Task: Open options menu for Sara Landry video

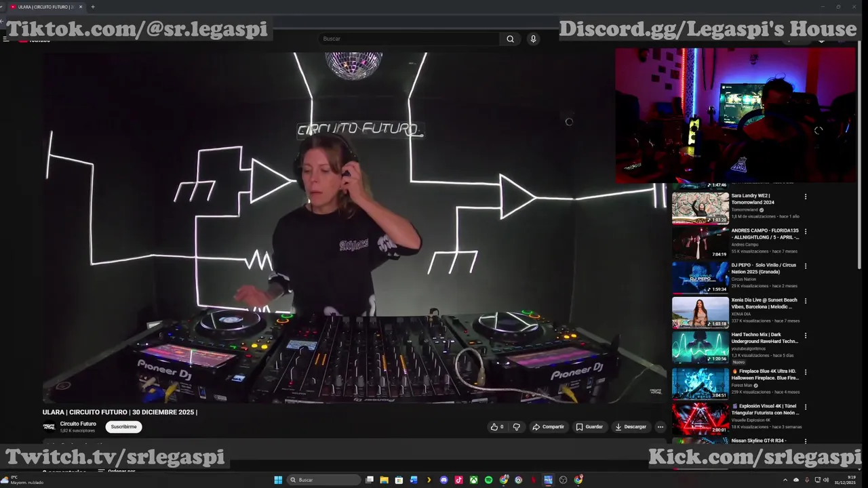Action: (x=806, y=197)
